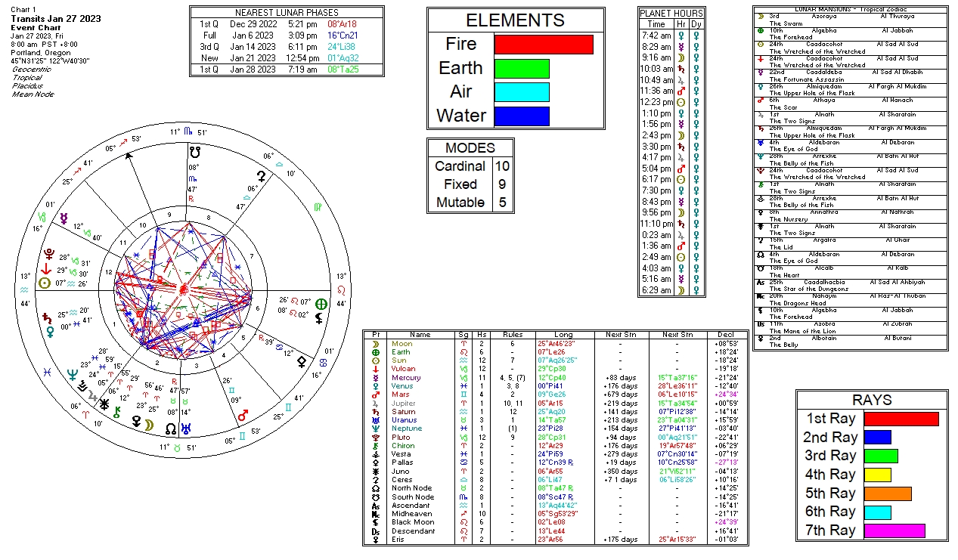Select the blue Water element bar
The image size is (958, 560).
[522, 116]
